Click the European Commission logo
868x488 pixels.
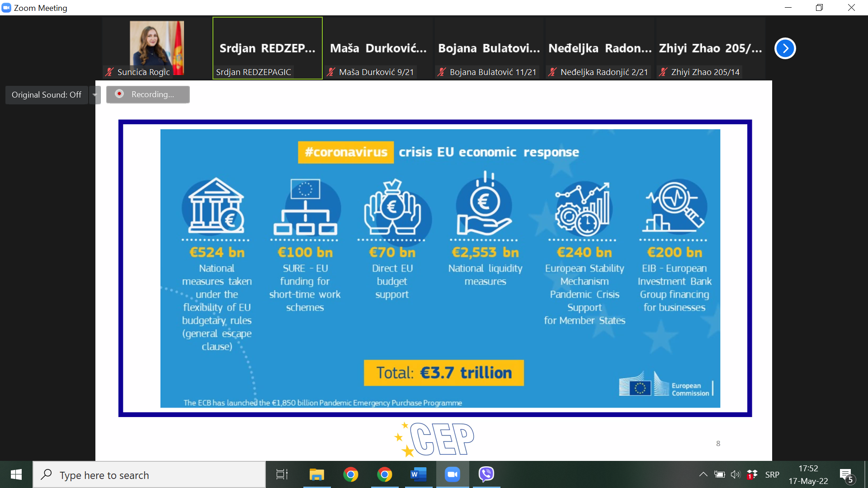click(666, 385)
